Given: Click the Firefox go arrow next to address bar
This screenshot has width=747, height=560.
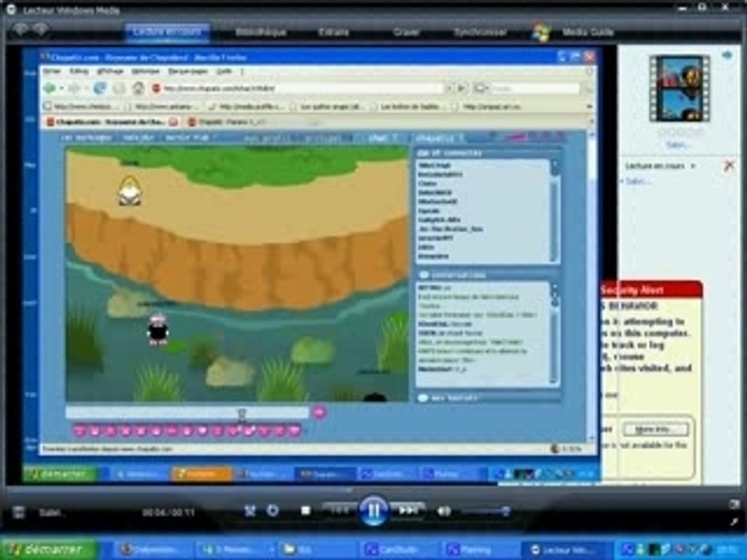Looking at the screenshot, I should click(461, 88).
